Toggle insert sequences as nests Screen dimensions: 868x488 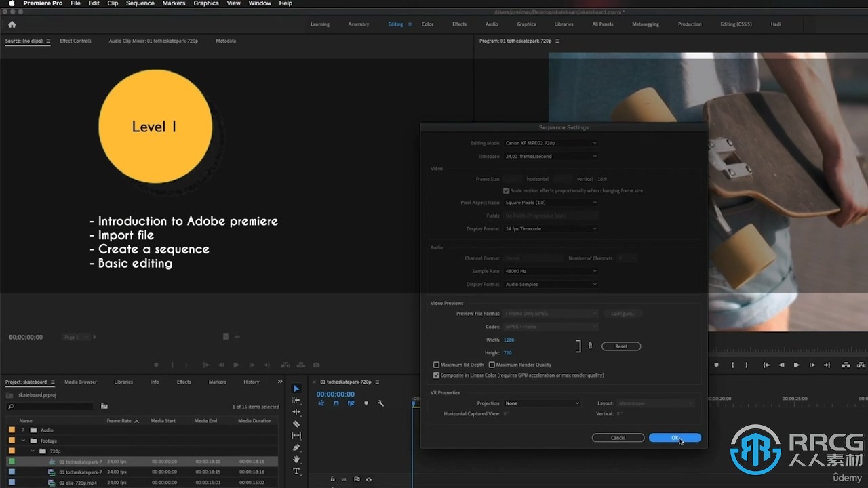[x=321, y=403]
